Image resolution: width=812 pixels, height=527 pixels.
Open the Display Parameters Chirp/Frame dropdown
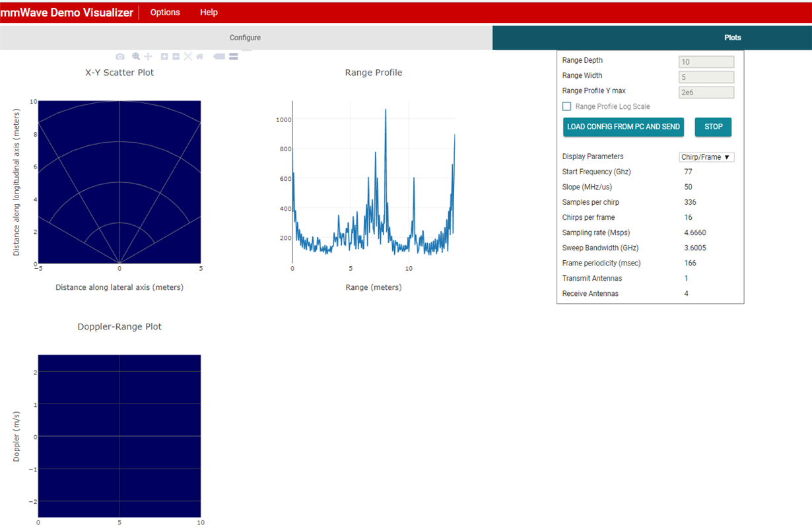706,157
